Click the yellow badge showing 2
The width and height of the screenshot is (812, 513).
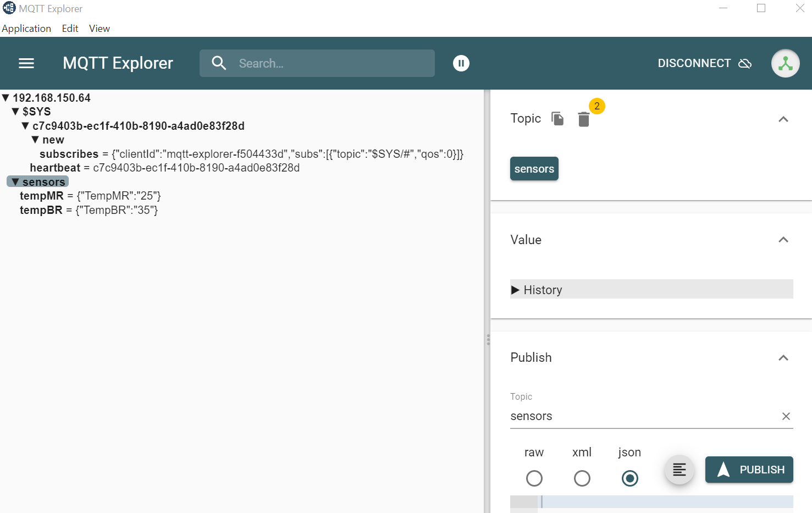coord(597,106)
